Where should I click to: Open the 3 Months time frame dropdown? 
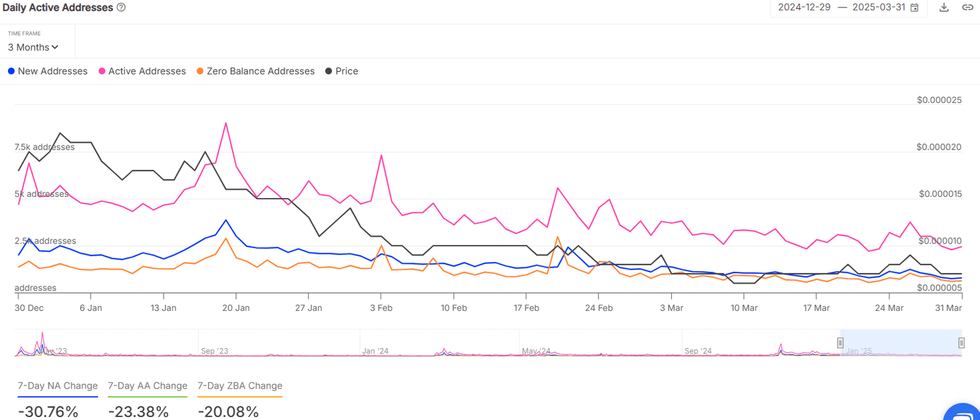tap(33, 47)
